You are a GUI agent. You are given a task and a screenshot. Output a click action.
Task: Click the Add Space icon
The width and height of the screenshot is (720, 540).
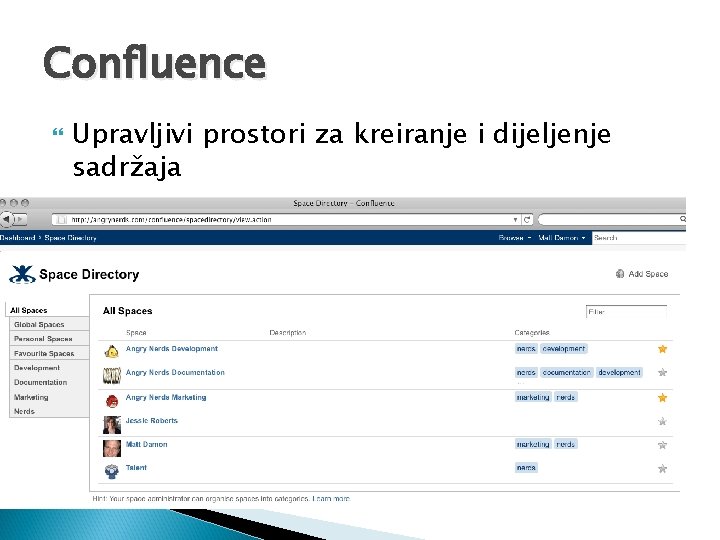(x=620, y=274)
